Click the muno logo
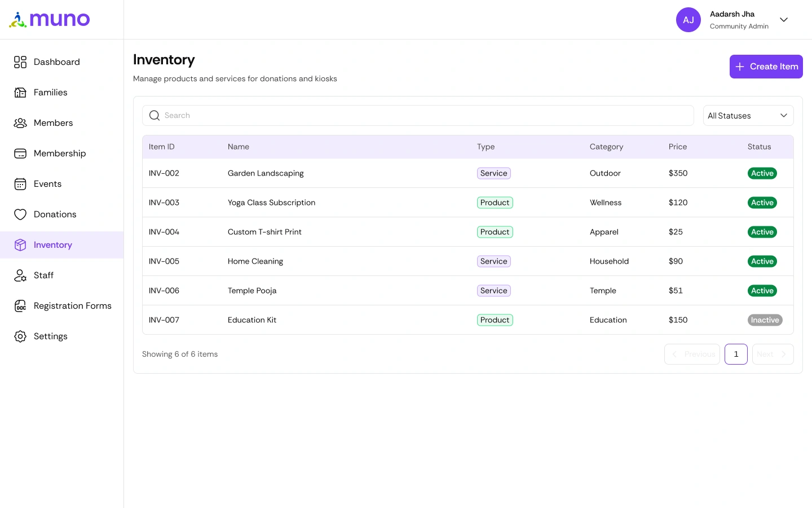The width and height of the screenshot is (812, 508). [x=50, y=20]
